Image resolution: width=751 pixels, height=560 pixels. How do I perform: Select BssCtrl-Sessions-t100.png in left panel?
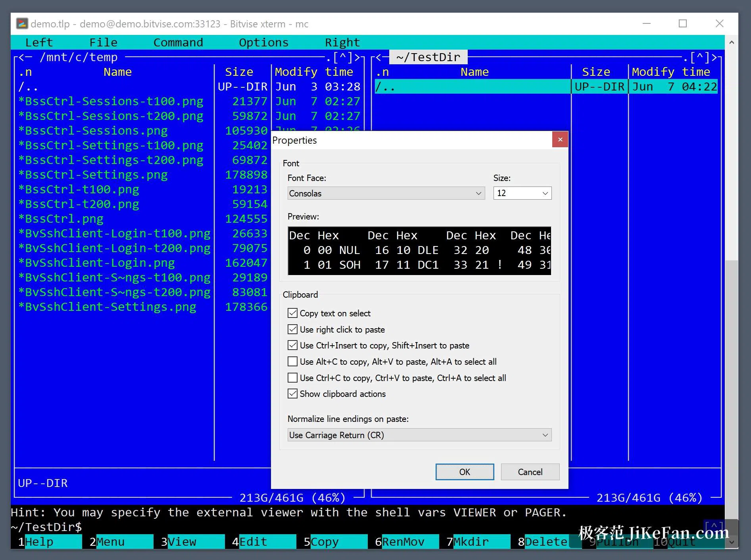click(x=111, y=102)
